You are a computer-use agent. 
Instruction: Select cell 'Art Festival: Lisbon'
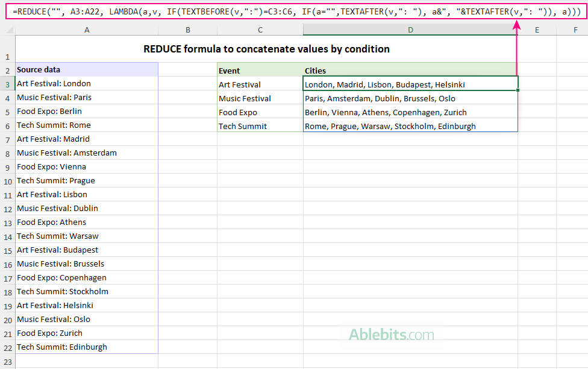[87, 195]
